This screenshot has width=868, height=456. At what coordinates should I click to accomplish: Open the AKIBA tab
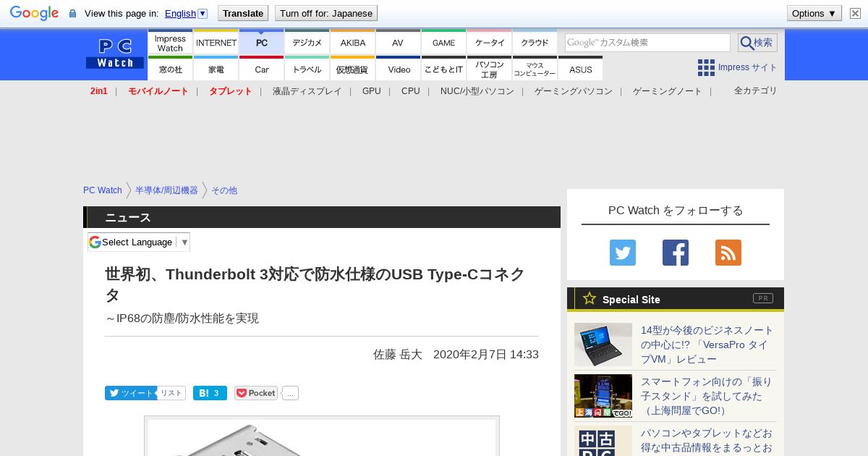click(353, 42)
